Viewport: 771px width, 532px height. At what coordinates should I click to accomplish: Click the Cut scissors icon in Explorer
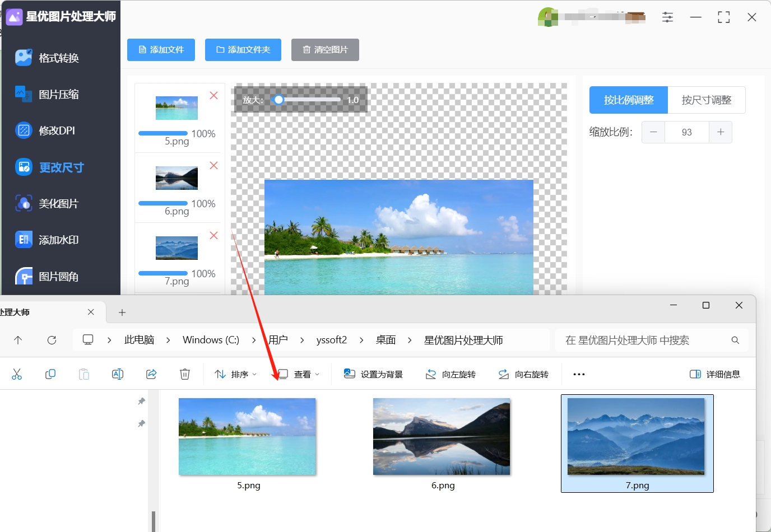coord(17,374)
